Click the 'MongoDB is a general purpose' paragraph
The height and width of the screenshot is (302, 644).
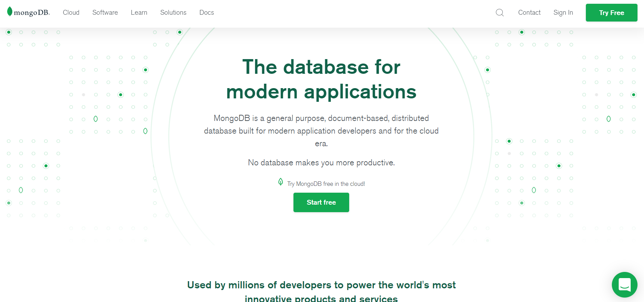click(321, 131)
